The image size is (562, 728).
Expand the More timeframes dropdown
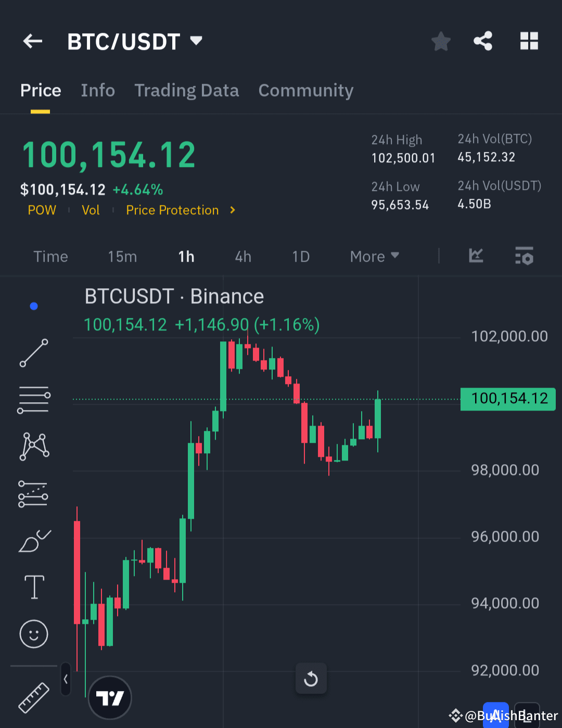pos(374,256)
